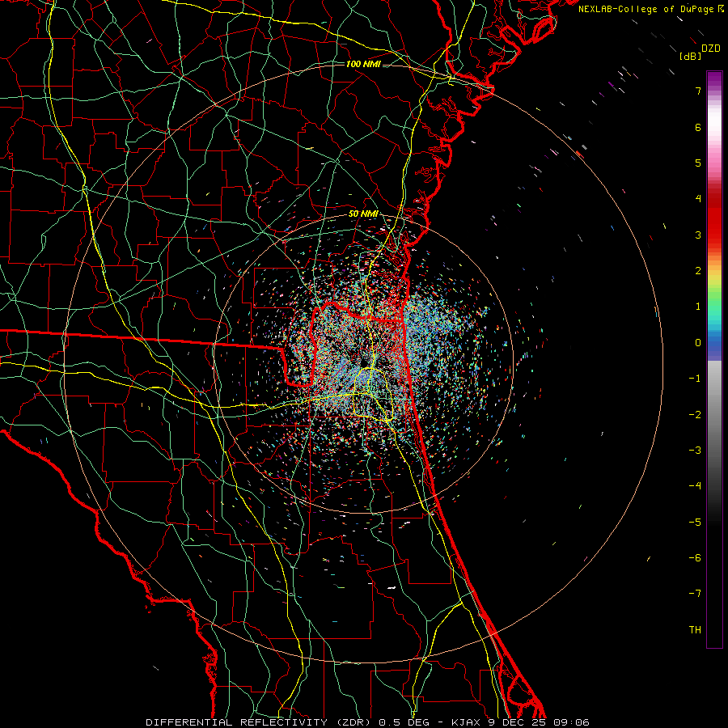728x728 pixels.
Task: Click the 50 NMI range ring label
Action: click(363, 214)
